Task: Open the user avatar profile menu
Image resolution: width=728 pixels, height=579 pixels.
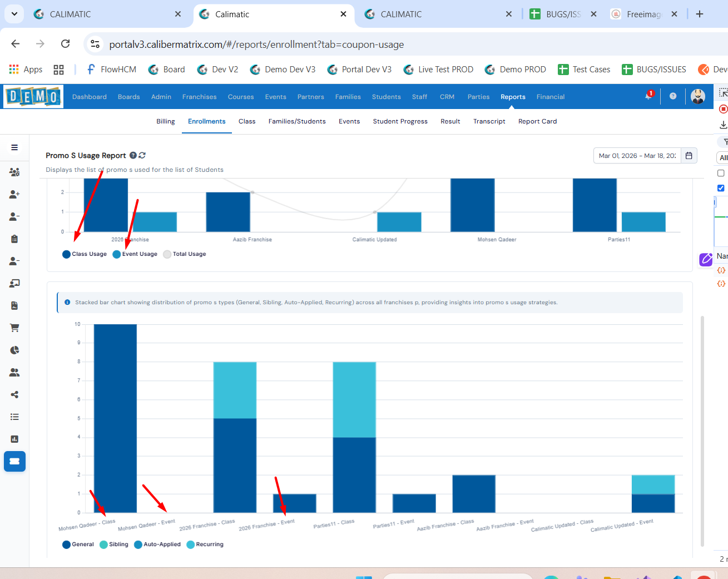Action: pos(697,96)
